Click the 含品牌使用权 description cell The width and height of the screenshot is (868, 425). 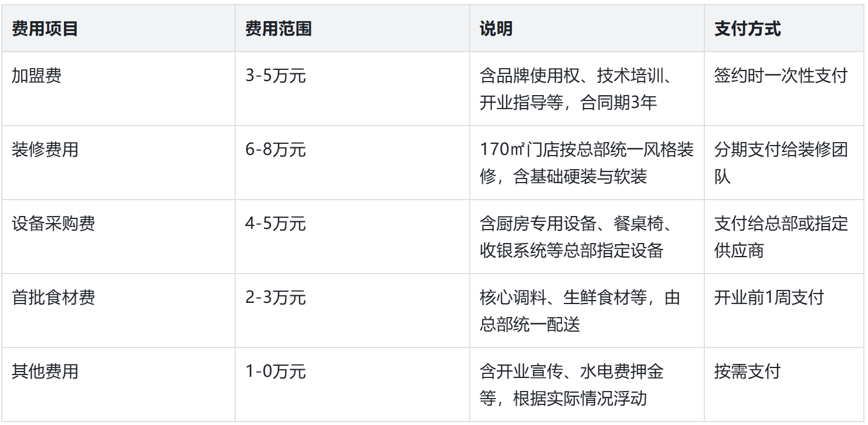point(579,89)
